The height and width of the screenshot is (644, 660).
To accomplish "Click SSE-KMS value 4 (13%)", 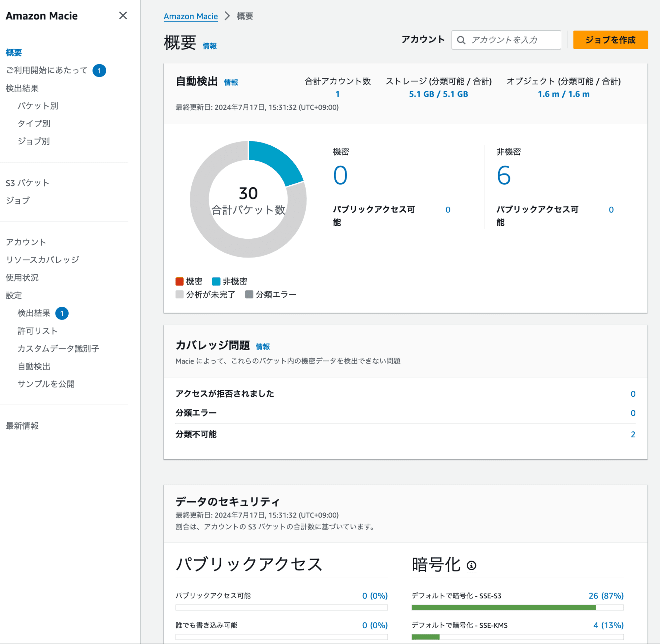I will point(608,626).
